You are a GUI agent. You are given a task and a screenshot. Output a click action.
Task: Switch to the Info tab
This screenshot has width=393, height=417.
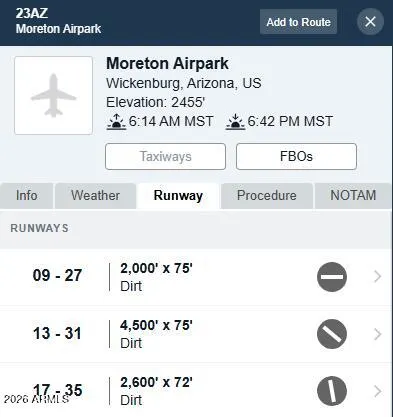pos(26,196)
